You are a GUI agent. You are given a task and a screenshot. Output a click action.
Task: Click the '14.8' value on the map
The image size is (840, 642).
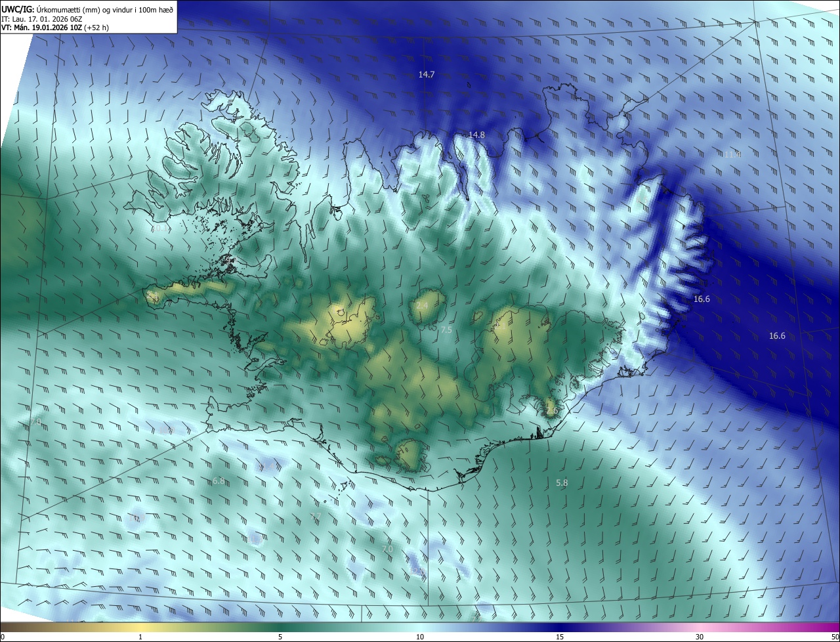[476, 135]
